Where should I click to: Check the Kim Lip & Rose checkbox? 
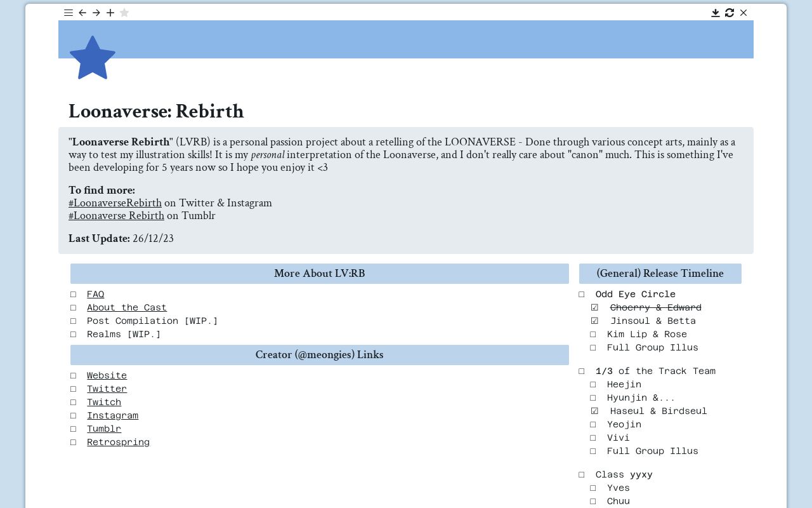[593, 335]
